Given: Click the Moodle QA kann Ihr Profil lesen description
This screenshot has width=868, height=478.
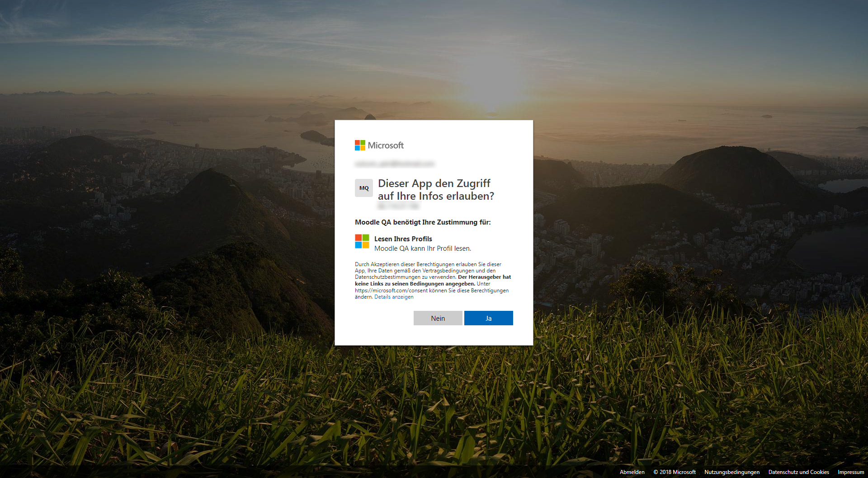Looking at the screenshot, I should coord(423,248).
